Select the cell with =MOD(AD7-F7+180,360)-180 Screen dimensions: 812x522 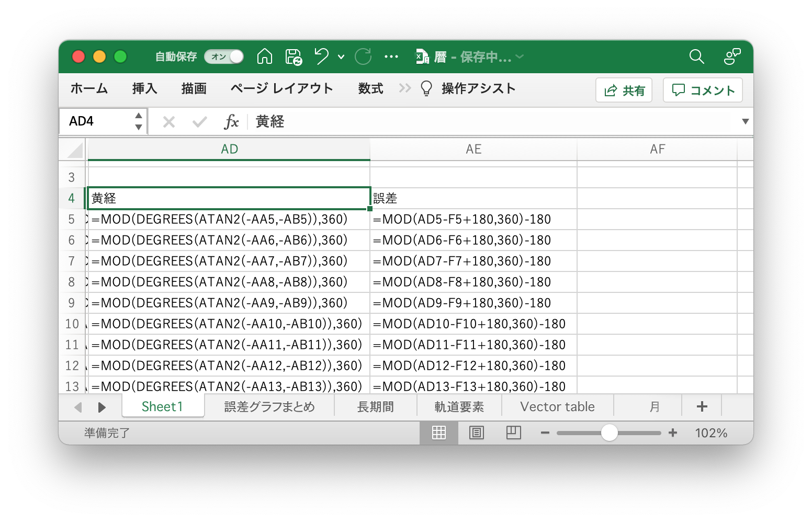coord(473,261)
